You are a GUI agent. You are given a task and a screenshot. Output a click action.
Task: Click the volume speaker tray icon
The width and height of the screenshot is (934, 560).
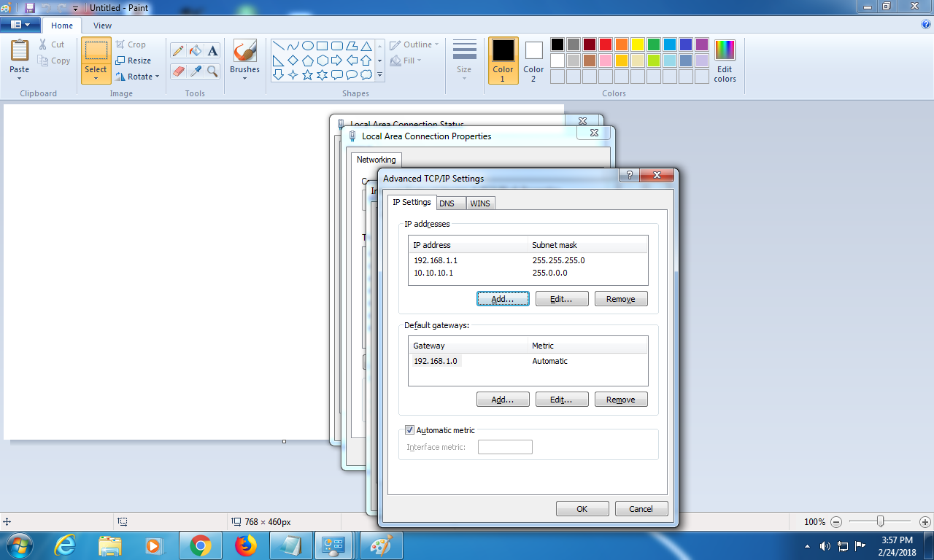point(825,545)
